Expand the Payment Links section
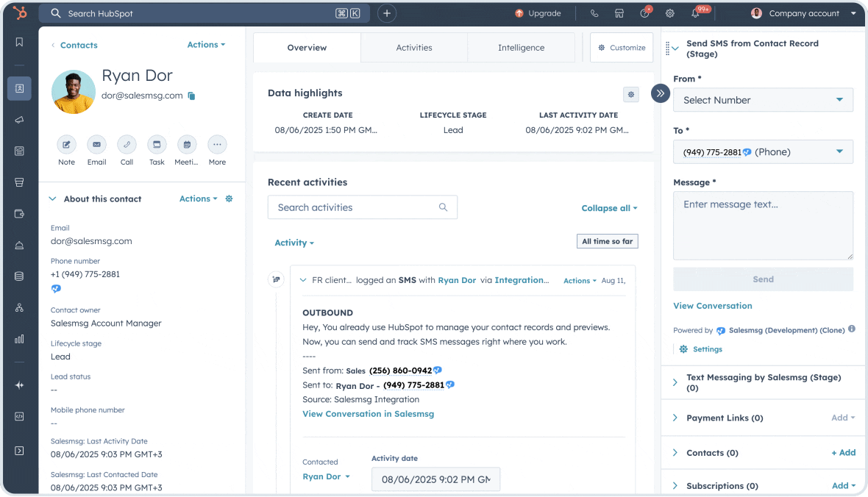The image size is (868, 497). pos(675,418)
